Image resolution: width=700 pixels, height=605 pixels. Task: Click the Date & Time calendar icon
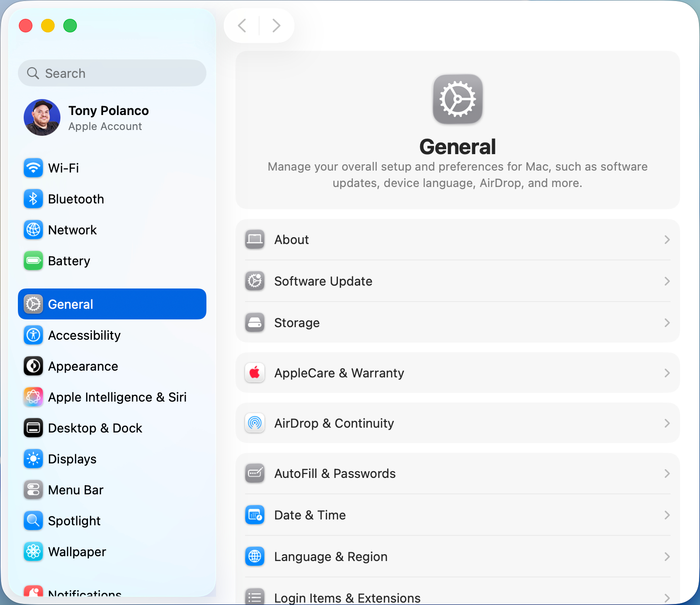pyautogui.click(x=255, y=515)
